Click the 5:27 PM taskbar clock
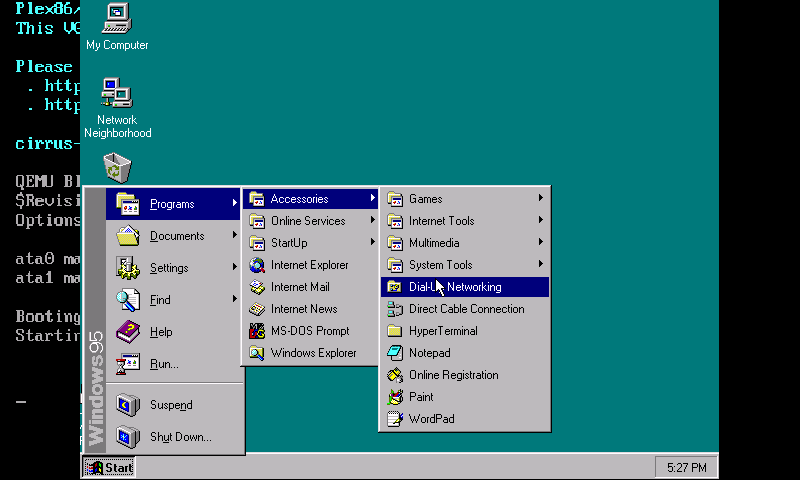This screenshot has height=480, width=800. click(686, 467)
